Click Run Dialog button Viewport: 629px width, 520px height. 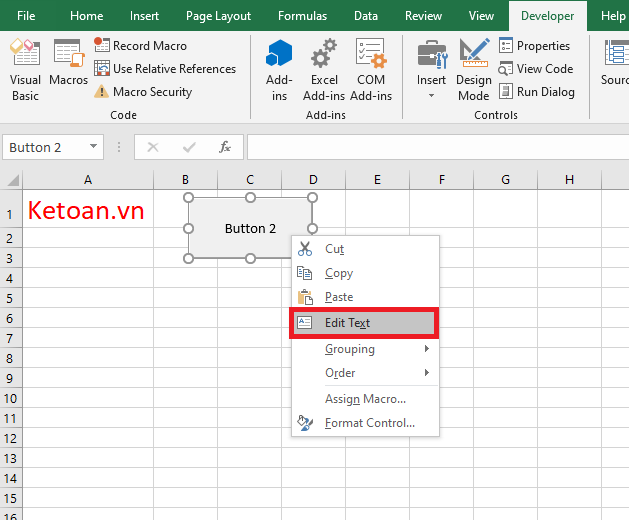click(x=536, y=92)
